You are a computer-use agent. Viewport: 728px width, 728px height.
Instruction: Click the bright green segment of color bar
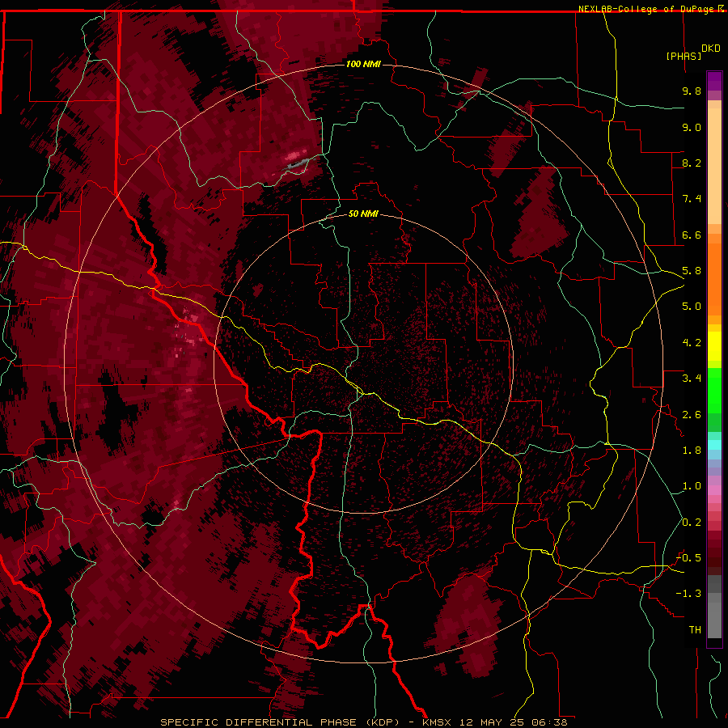coord(714,391)
